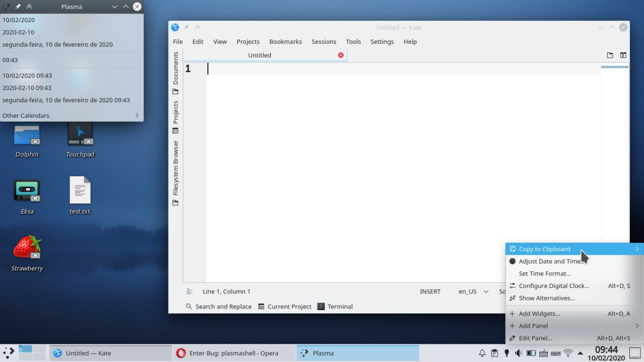Toggle the Search and Replace panel
Viewport: 644px width, 362px height.
coord(218,307)
